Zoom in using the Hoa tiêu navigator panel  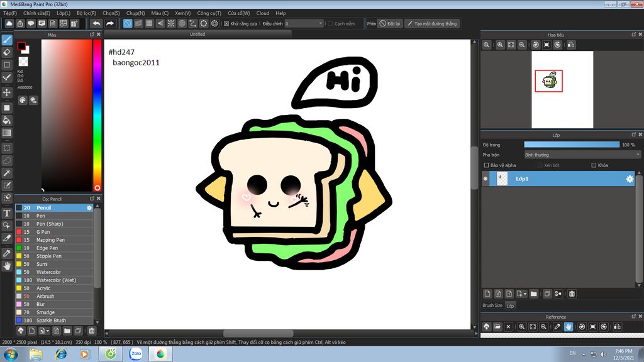click(500, 45)
